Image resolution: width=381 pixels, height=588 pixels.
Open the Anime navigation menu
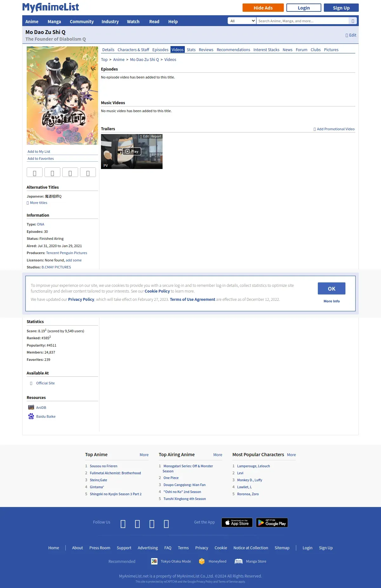(x=32, y=22)
